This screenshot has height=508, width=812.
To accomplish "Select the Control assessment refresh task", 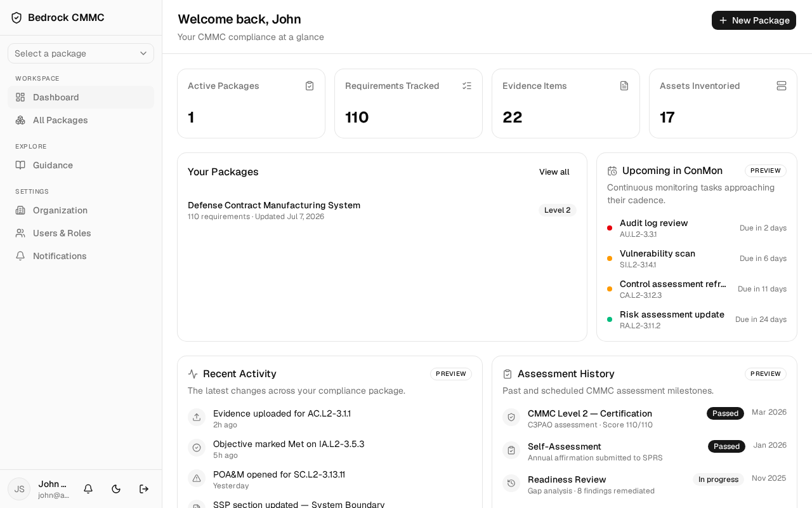I will (x=697, y=289).
